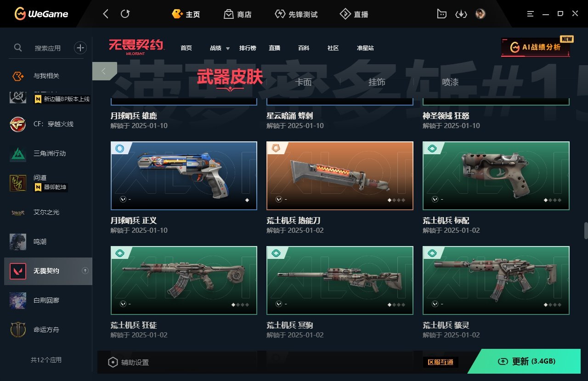The width and height of the screenshot is (588, 381).
Task: Click the refresh page icon
Action: [125, 14]
